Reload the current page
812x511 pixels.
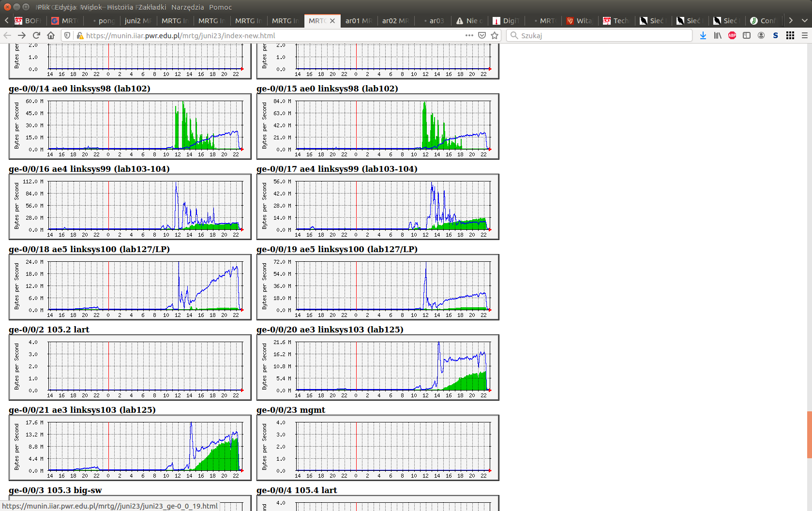(x=36, y=35)
